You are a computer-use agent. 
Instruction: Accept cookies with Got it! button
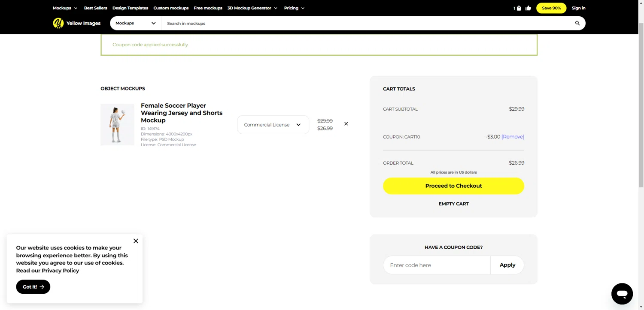[x=33, y=287]
